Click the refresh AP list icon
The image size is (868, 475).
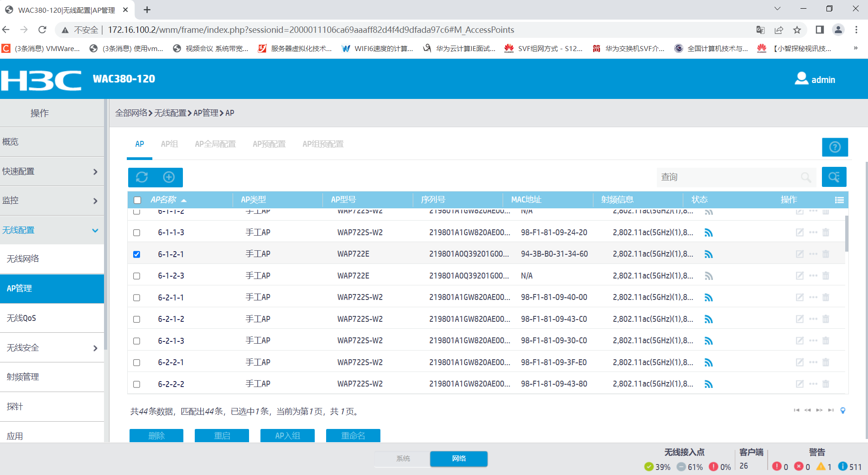142,177
